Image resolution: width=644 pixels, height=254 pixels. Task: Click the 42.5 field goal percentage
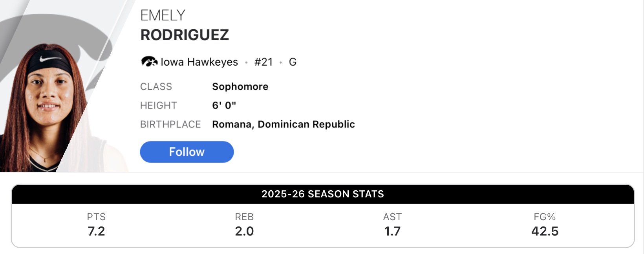[545, 231]
